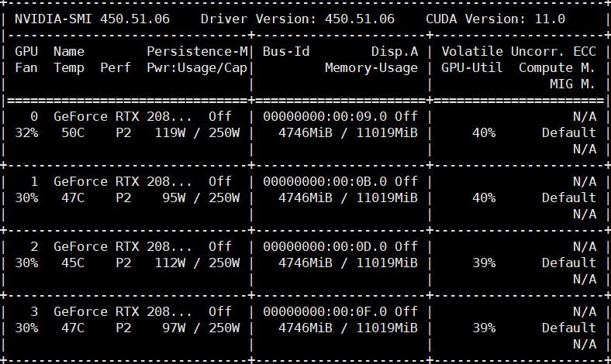Click the MIG M. header

coord(572,84)
